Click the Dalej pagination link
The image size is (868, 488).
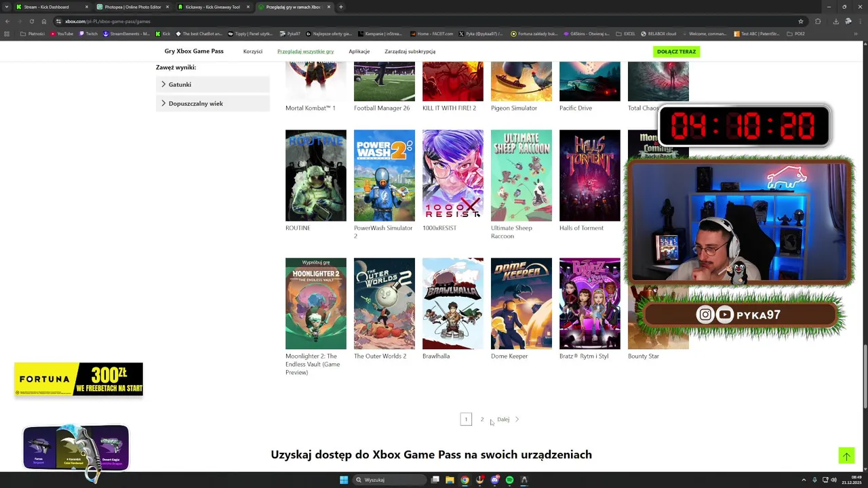point(503,420)
